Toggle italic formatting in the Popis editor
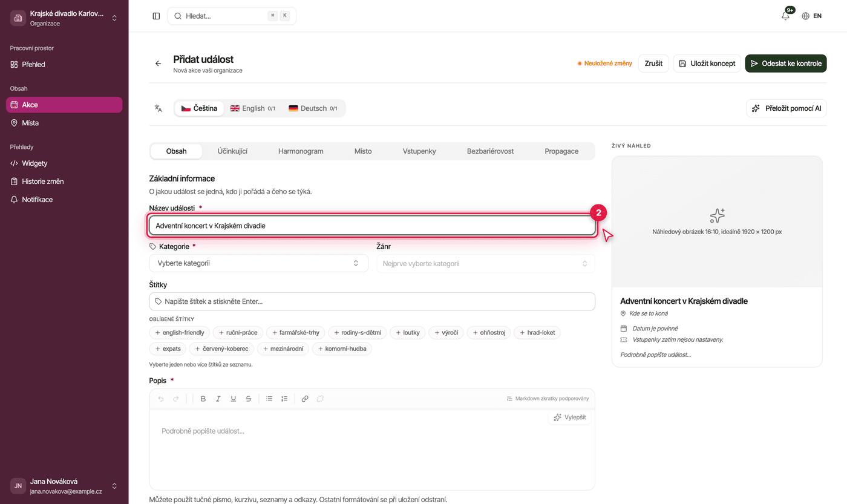Screen dimensions: 847x504 (218, 399)
